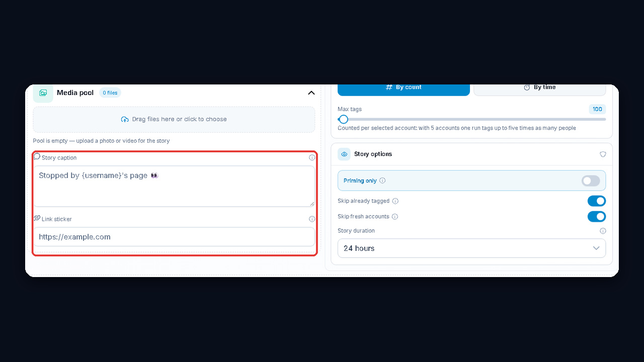Open the info icon for Story caption
This screenshot has width=644, height=362.
point(312,157)
